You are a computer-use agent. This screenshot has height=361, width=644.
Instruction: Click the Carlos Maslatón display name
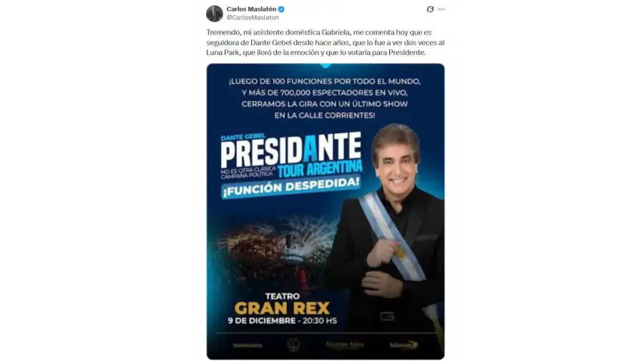pyautogui.click(x=251, y=9)
